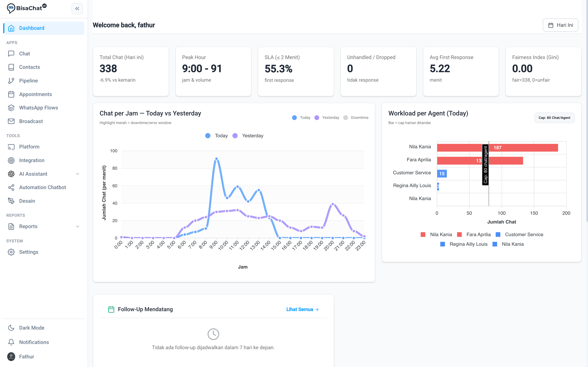Screen dimensions: 588x367
Task: Click the blue Today swatch in header legend
Action: coord(294,118)
